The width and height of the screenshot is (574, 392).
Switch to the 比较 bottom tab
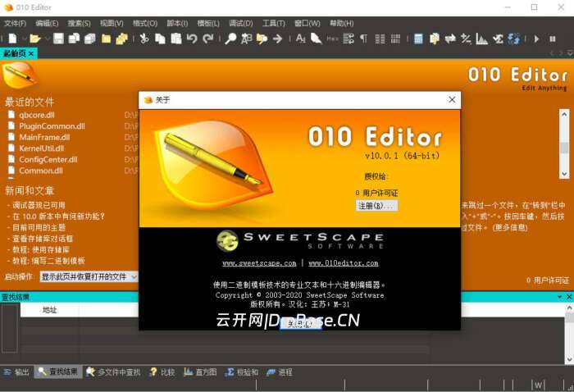pos(162,372)
